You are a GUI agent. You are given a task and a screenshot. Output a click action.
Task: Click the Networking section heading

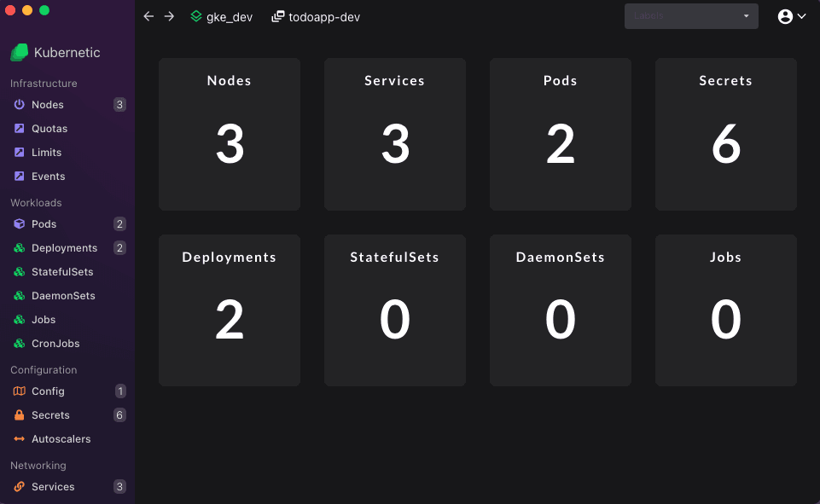[x=38, y=466]
